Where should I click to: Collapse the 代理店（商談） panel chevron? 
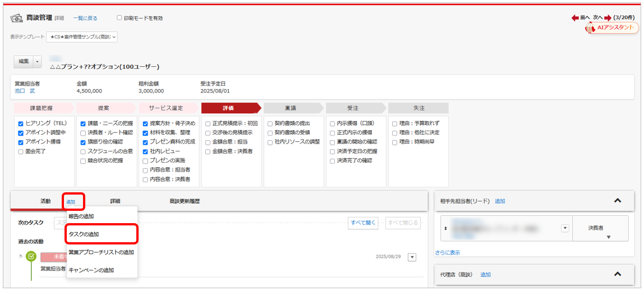pyautogui.click(x=618, y=274)
